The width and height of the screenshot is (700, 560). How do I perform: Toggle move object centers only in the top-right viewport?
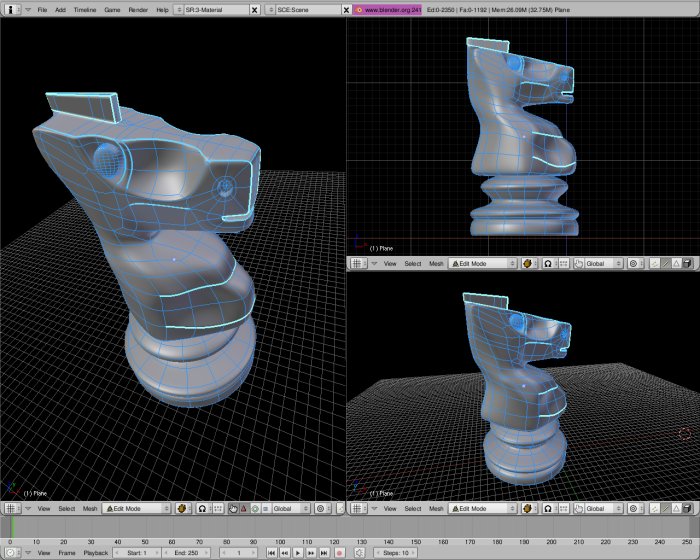pos(564,263)
